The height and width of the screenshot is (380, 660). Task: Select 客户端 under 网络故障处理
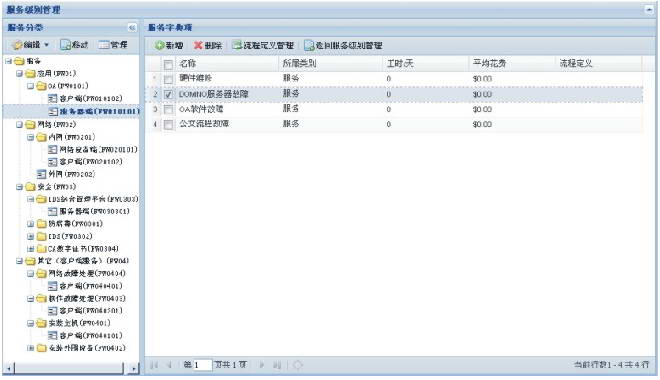click(x=91, y=287)
